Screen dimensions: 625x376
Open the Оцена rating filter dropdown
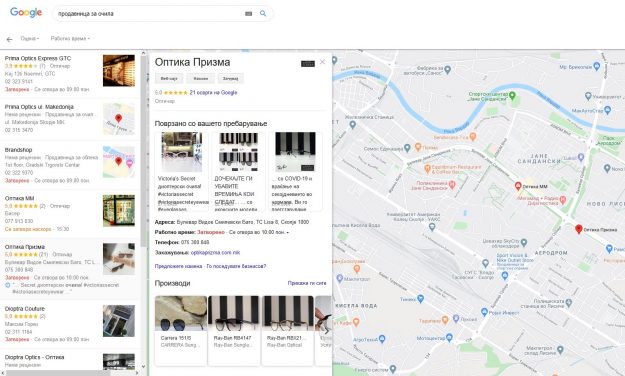[30, 39]
